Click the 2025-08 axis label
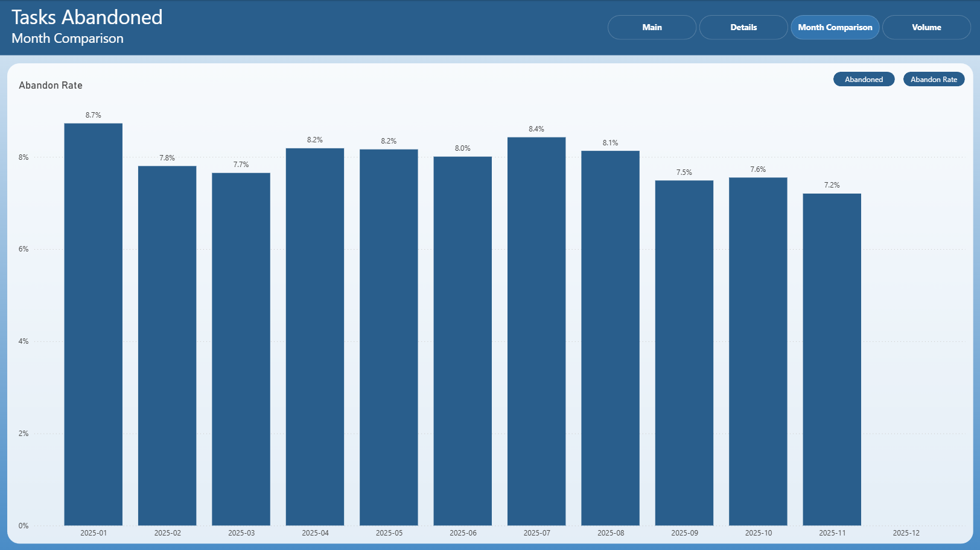This screenshot has width=980, height=550. tap(611, 533)
